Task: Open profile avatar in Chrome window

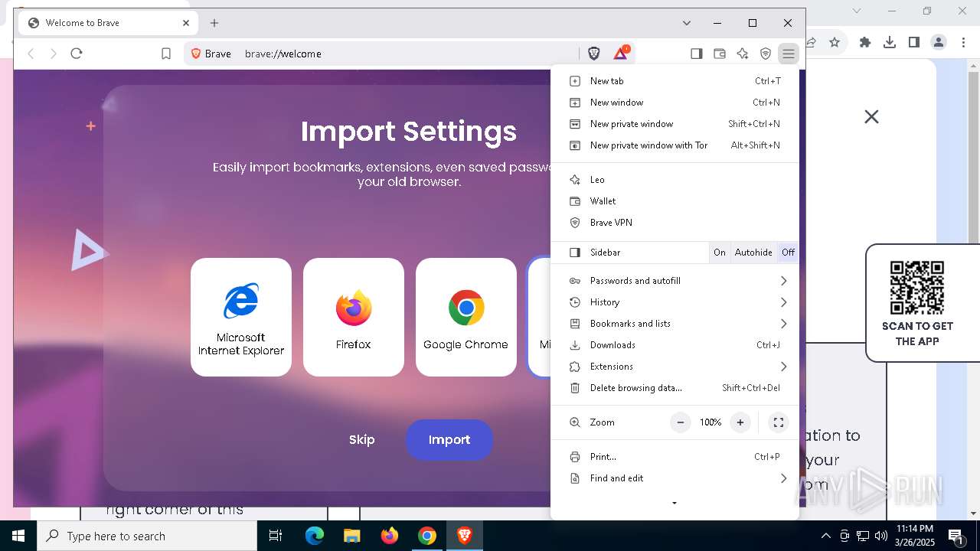Action: click(939, 42)
